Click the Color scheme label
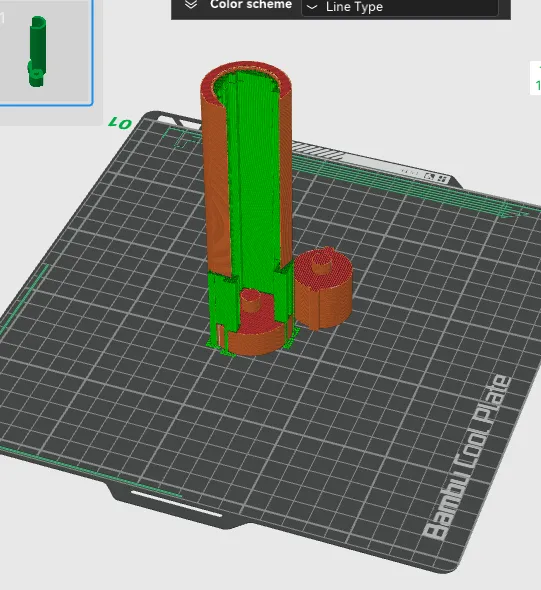The image size is (541, 590). point(251,5)
